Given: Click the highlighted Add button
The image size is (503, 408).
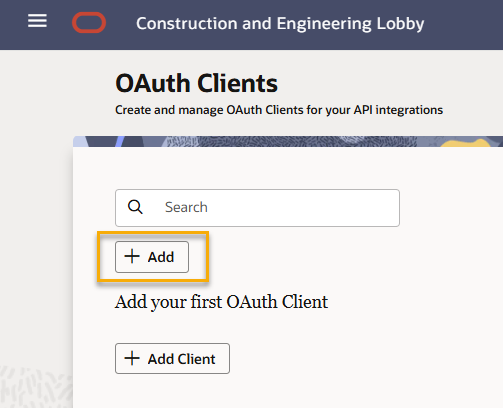Looking at the screenshot, I should (x=152, y=257).
